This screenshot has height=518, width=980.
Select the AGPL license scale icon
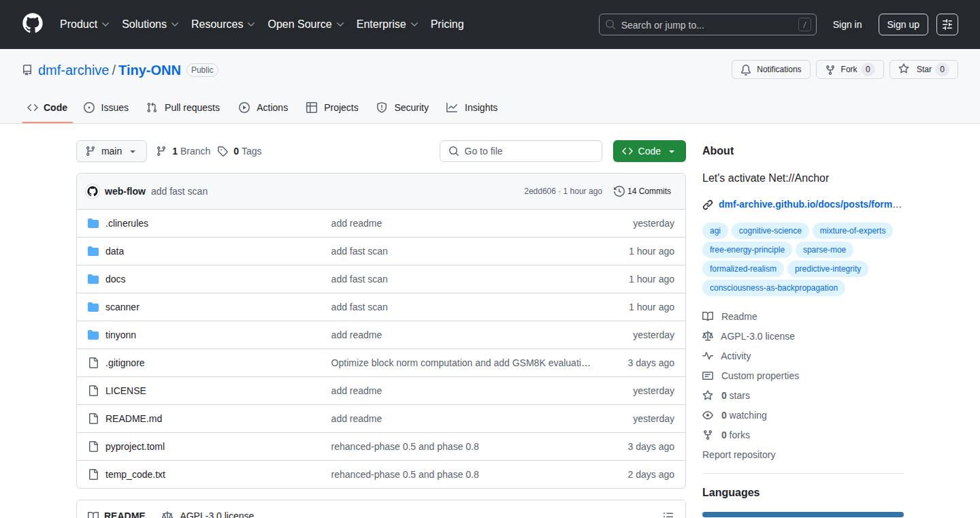(x=708, y=336)
